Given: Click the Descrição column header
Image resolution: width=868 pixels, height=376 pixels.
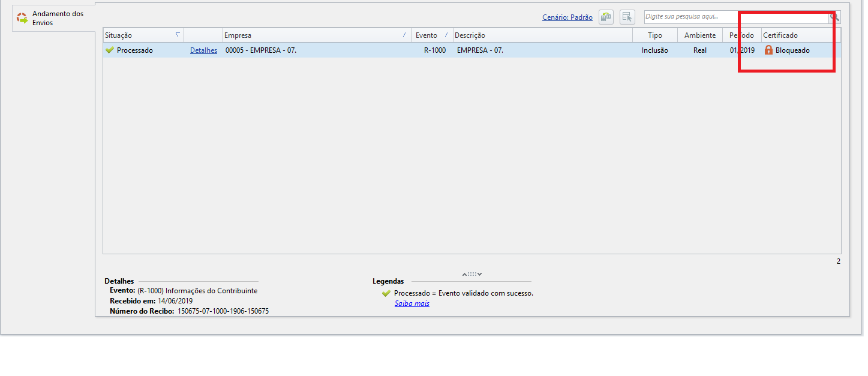Looking at the screenshot, I should (x=540, y=35).
